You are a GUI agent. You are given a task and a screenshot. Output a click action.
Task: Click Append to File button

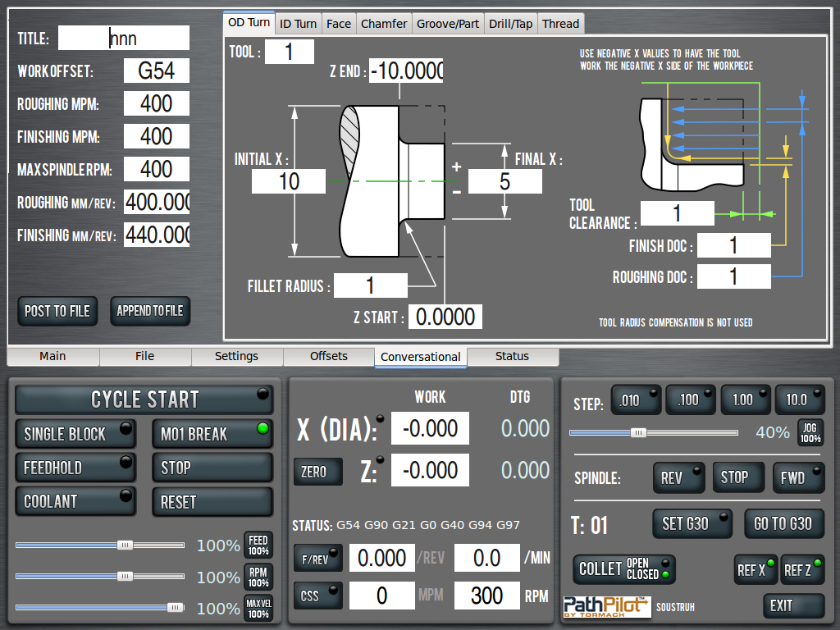(150, 311)
